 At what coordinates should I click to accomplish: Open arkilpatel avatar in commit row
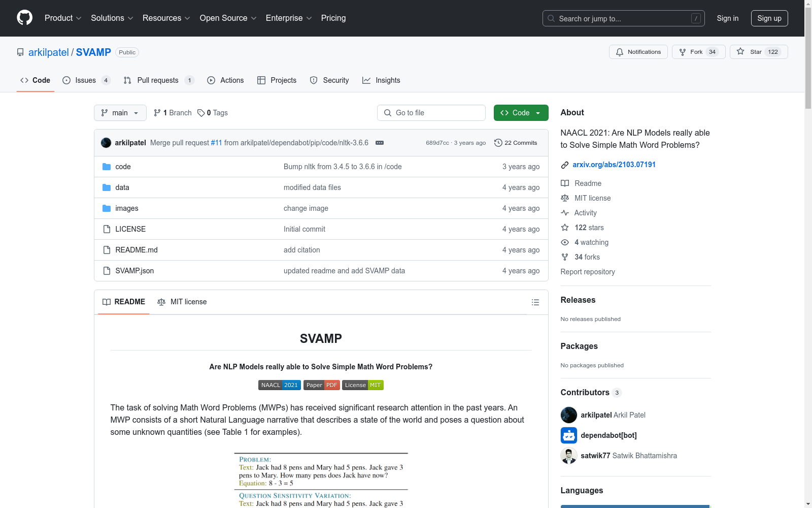tap(106, 143)
